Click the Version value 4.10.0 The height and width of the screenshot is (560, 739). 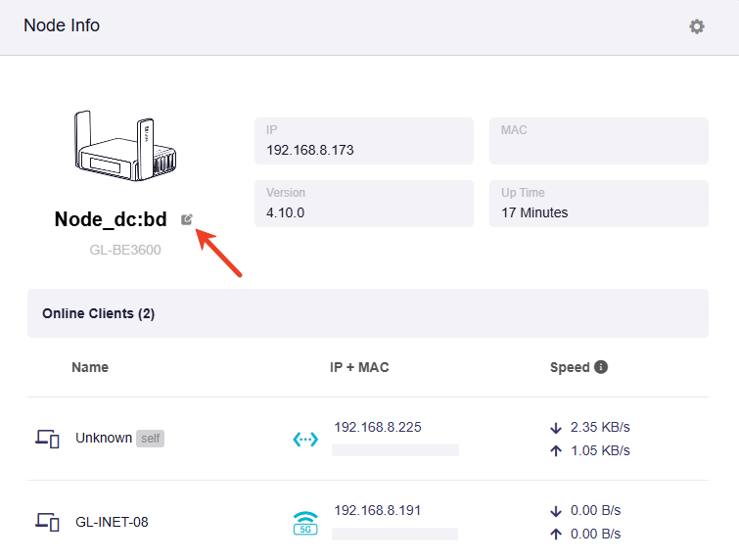click(x=286, y=212)
